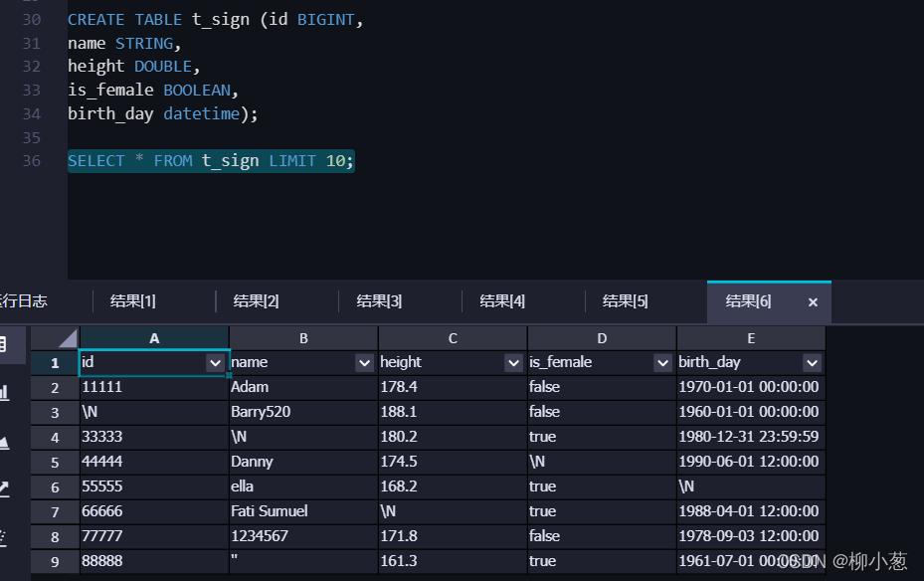The width and height of the screenshot is (924, 581).
Task: Switch to the 结果[1] tab
Action: tap(133, 301)
